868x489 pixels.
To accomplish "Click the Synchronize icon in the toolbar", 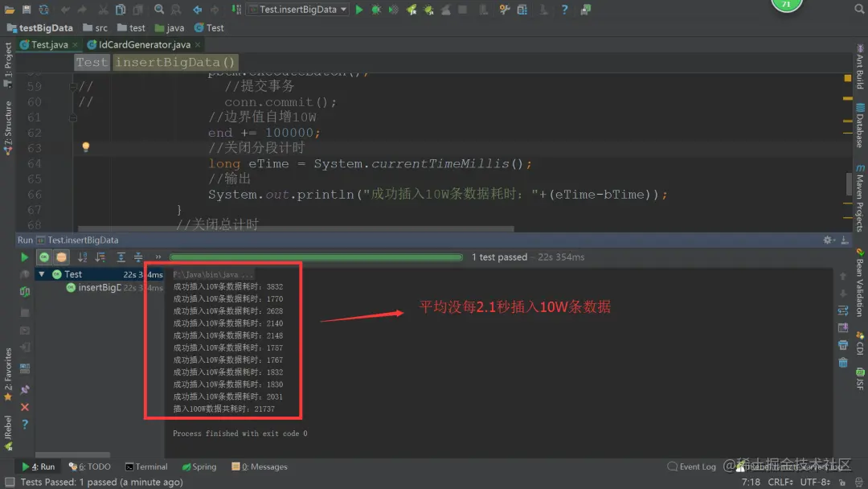I will click(x=43, y=10).
